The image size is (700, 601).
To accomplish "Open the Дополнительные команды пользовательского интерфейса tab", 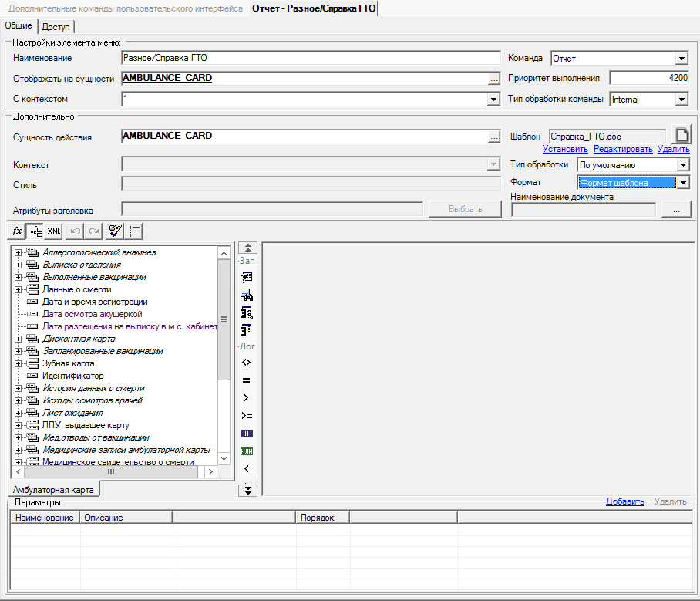I will pyautogui.click(x=126, y=8).
